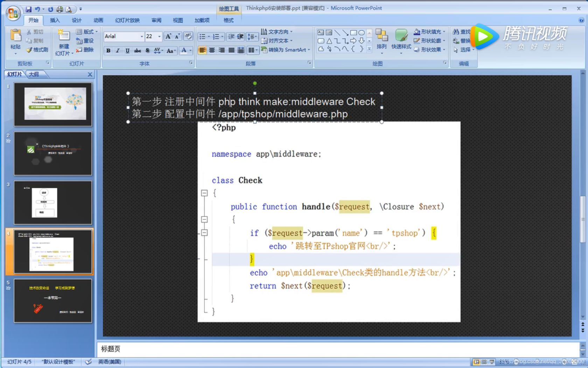Switch to the 设计 ribbon tab
This screenshot has width=588, height=368.
click(77, 20)
